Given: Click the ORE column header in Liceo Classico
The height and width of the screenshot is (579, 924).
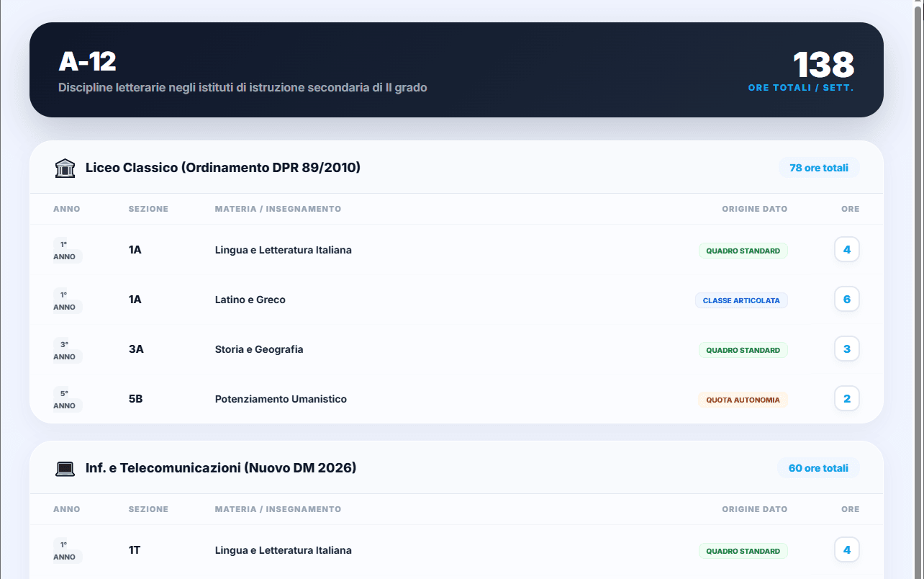Looking at the screenshot, I should [851, 209].
